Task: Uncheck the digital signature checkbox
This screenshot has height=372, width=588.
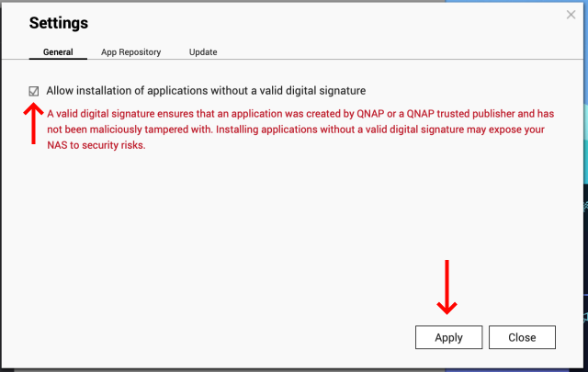Action: point(34,91)
